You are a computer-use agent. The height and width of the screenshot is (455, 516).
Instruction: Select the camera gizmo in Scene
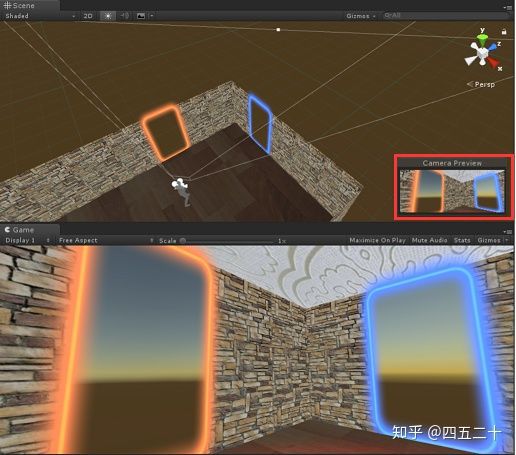(x=180, y=184)
